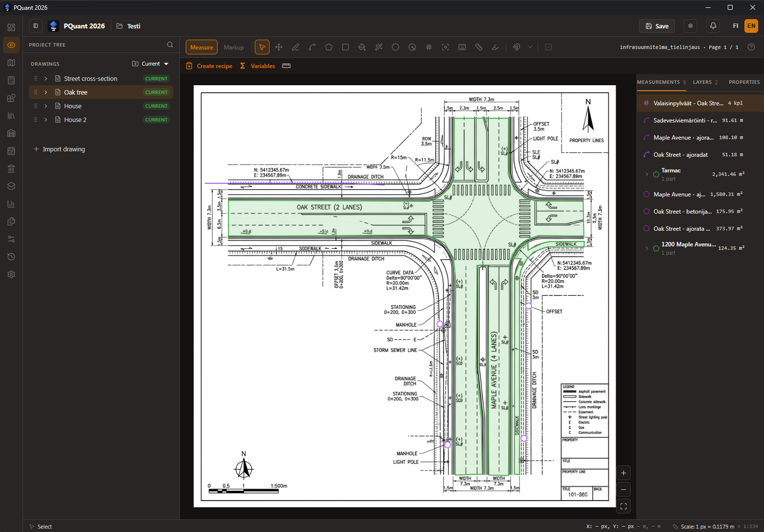Screen dimensions: 764x532
Task: Expand the Oak tree drawing
Action: tap(46, 92)
